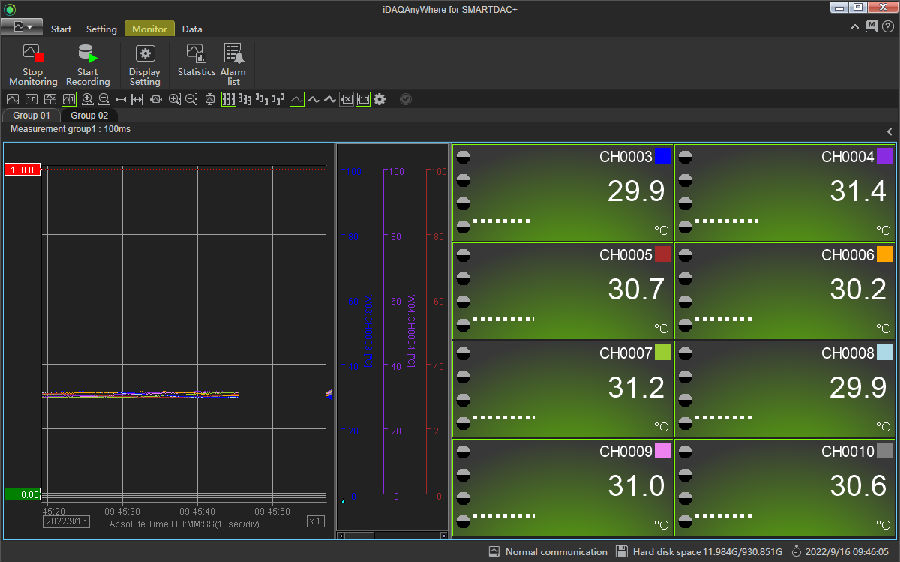This screenshot has width=900, height=562.
Task: Select the Group 01 tab
Action: point(32,115)
